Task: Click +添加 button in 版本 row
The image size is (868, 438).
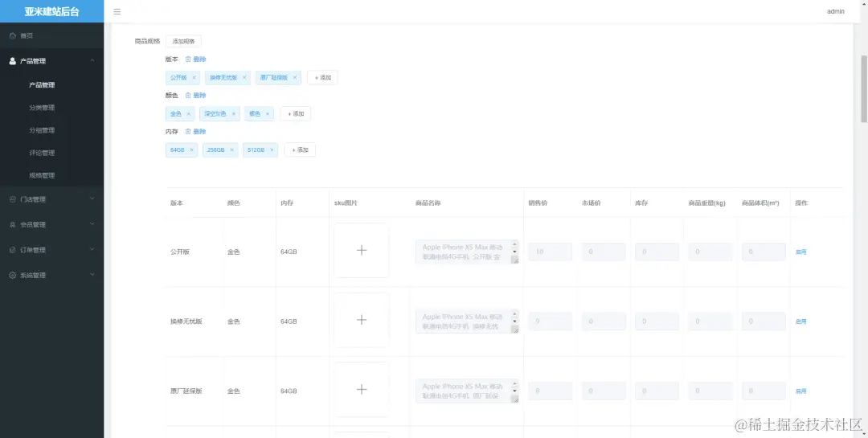Action: [x=323, y=77]
